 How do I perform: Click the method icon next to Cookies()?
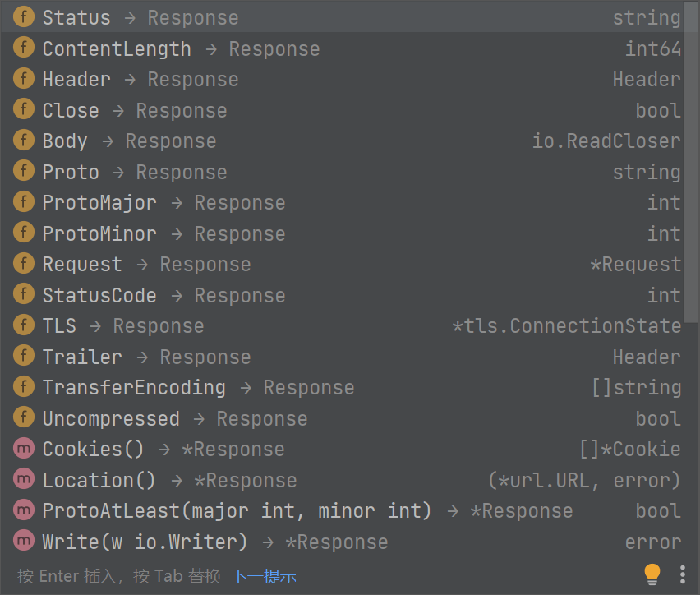click(x=24, y=449)
